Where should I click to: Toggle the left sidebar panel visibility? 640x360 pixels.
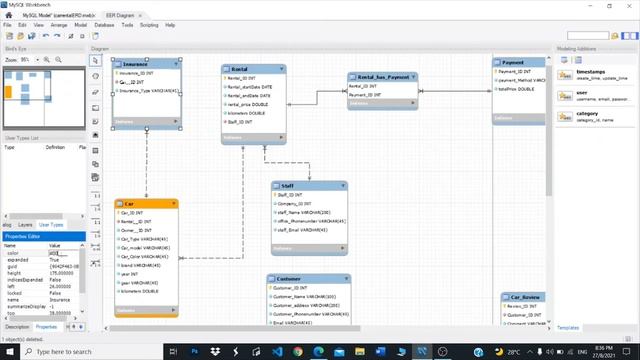625,36
